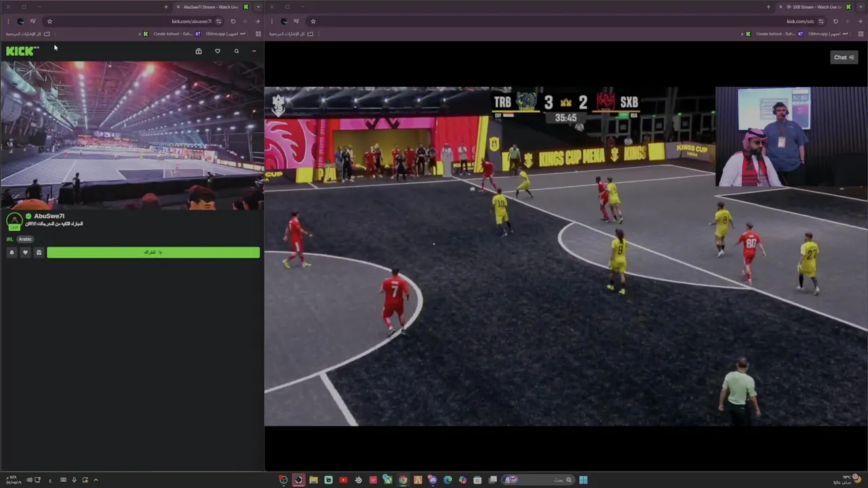Switch to SXB Stream browser tab
The image size is (868, 488).
coord(816,7)
